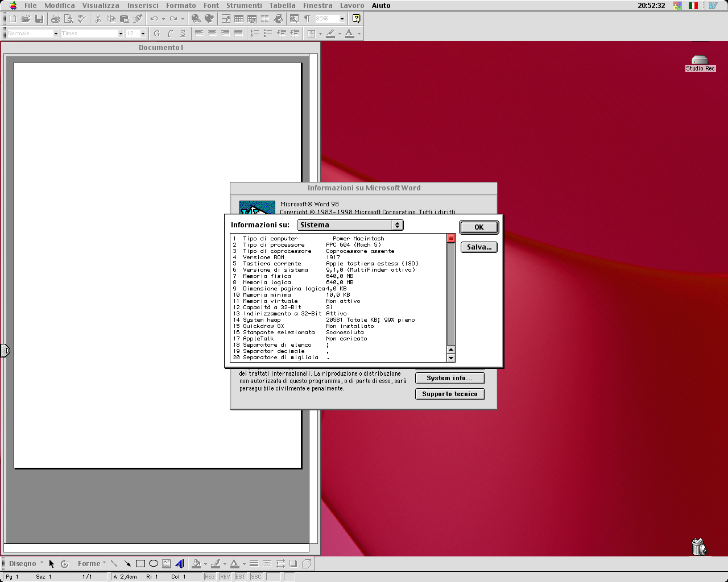The height and width of the screenshot is (582, 728).
Task: Open the Apple menu
Action: tap(13, 6)
